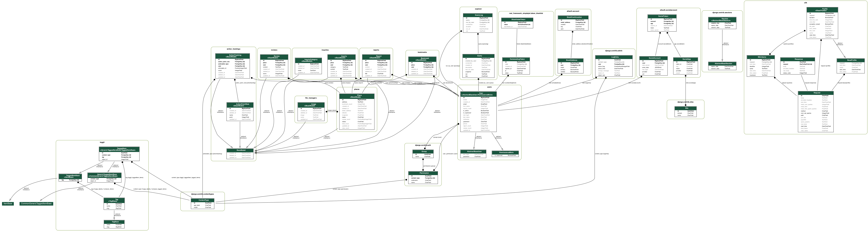868x231 pixels.
Task: Select the Request model in silk
Action: pos(817,93)
